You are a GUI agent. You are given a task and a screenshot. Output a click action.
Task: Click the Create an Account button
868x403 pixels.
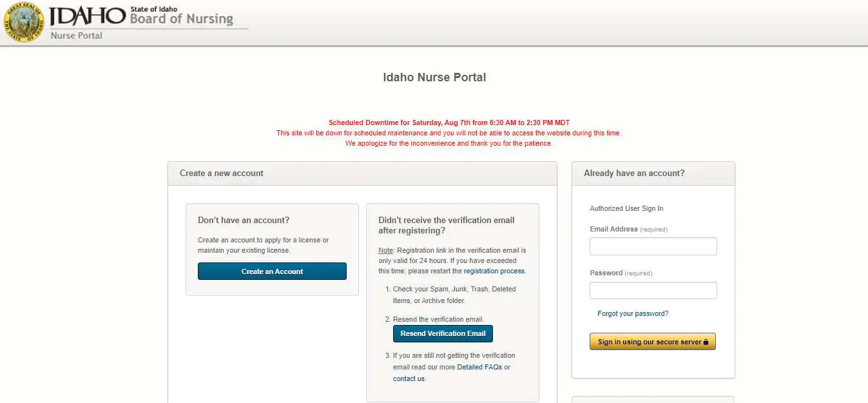click(x=272, y=271)
